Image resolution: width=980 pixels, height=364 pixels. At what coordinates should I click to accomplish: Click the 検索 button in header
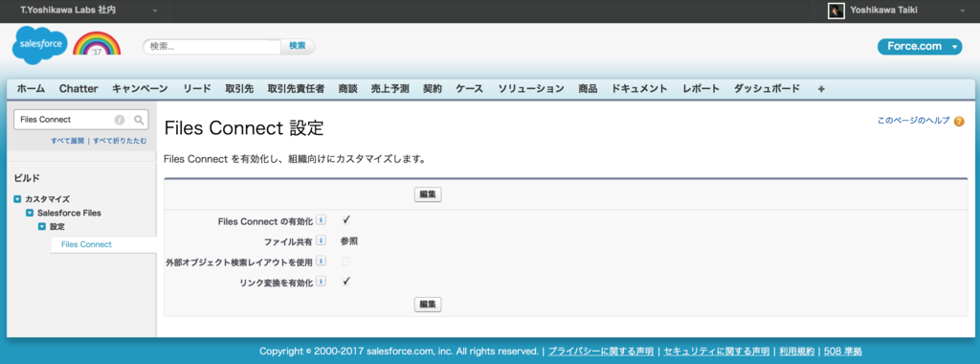point(298,46)
